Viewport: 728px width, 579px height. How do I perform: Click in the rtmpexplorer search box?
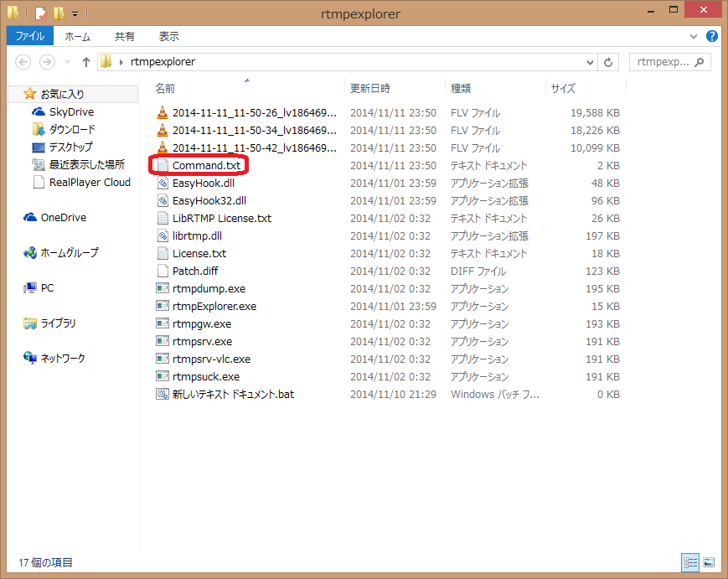(x=662, y=62)
